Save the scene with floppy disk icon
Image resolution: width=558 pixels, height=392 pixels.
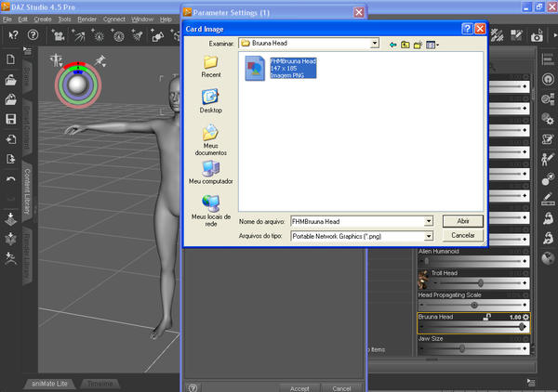(10, 119)
